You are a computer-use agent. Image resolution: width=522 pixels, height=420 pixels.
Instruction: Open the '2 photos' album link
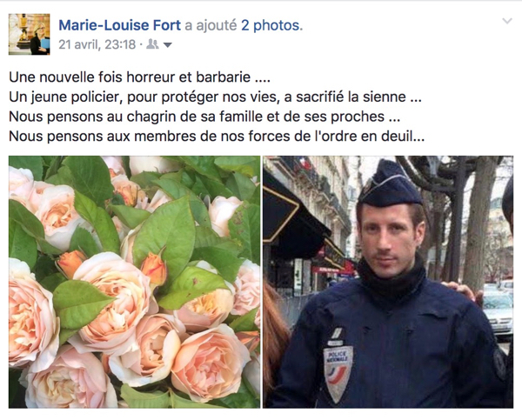[x=272, y=25]
